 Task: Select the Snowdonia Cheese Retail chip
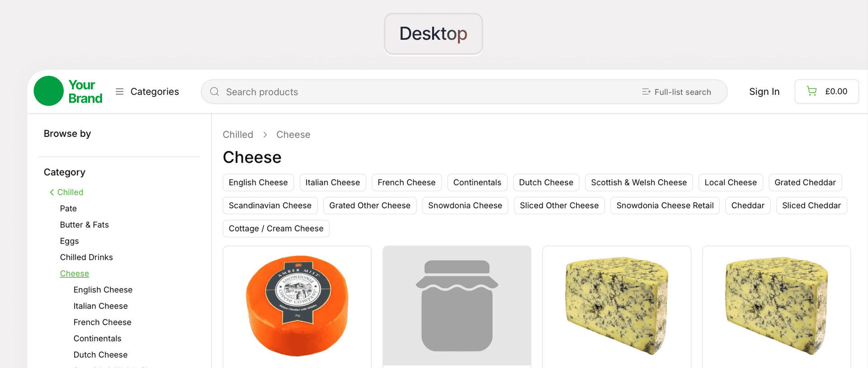click(x=665, y=205)
